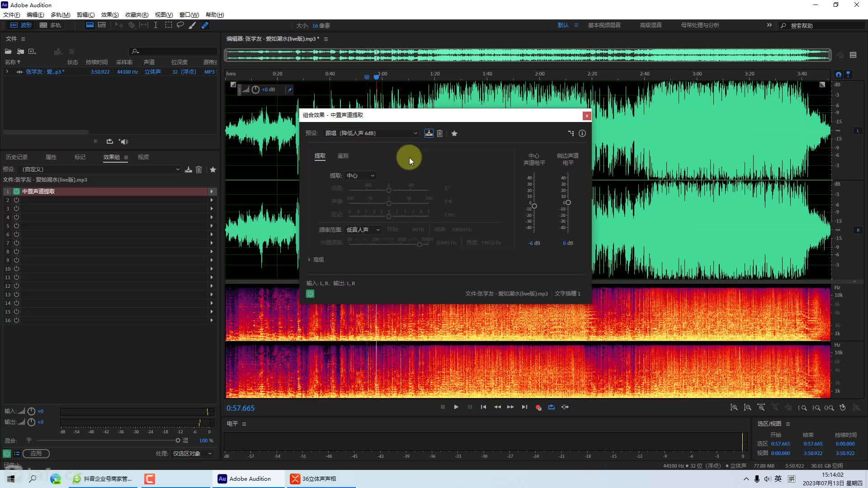The image size is (868, 488).
Task: Toggle Loop Playback button
Action: click(x=552, y=407)
